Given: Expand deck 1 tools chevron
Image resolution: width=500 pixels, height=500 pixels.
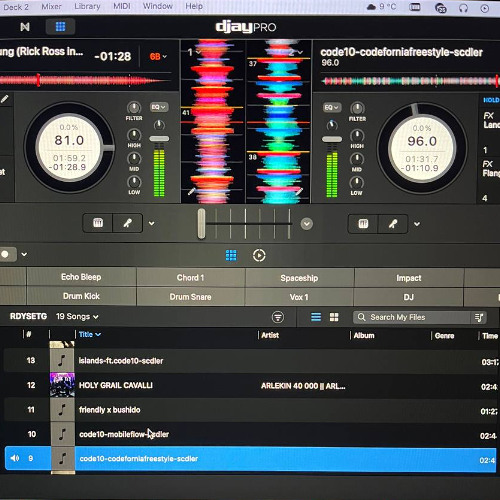Looking at the screenshot, I should (151, 223).
